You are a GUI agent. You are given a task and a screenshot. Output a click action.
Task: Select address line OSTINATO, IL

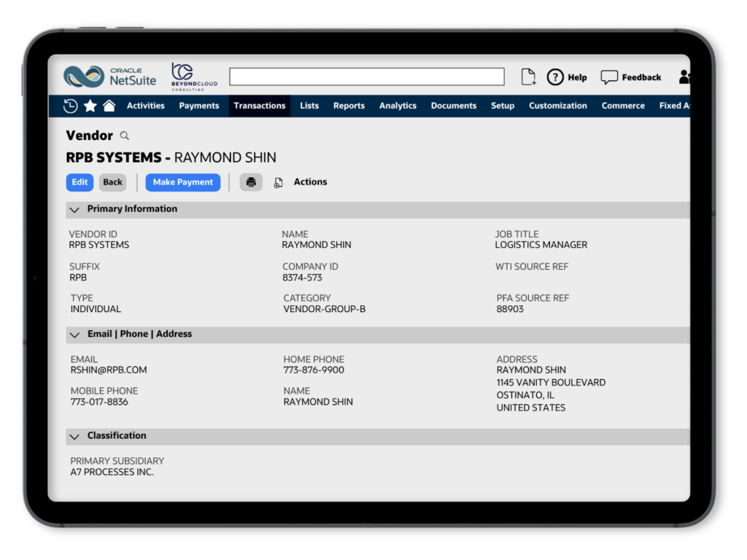click(x=525, y=395)
